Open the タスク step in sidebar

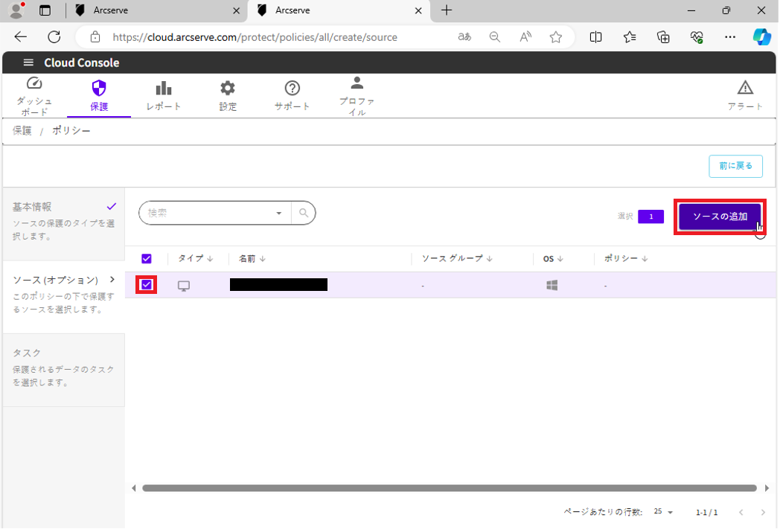click(x=63, y=367)
